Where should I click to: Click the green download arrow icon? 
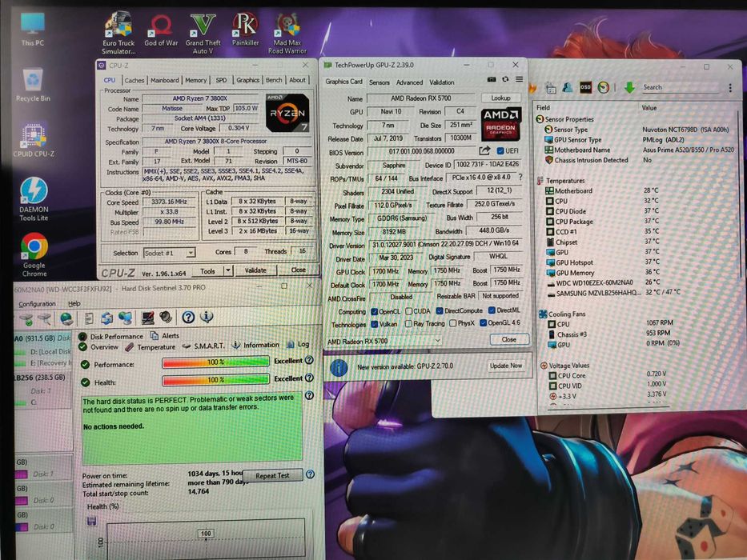(629, 87)
